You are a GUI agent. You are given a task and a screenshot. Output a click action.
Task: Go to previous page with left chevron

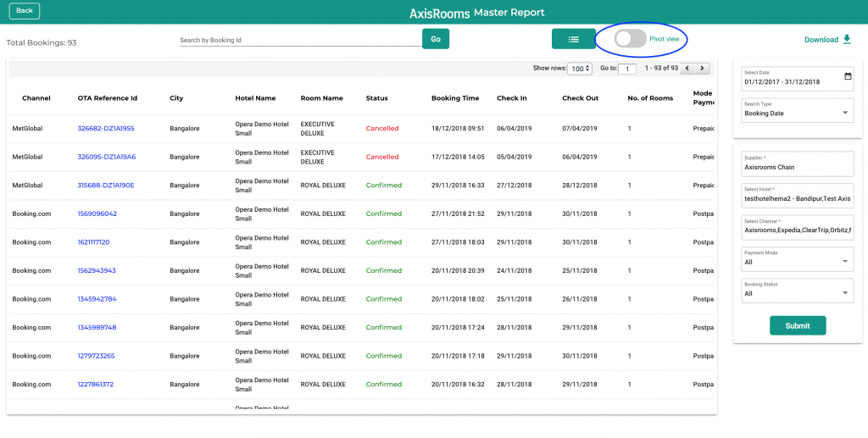(687, 69)
